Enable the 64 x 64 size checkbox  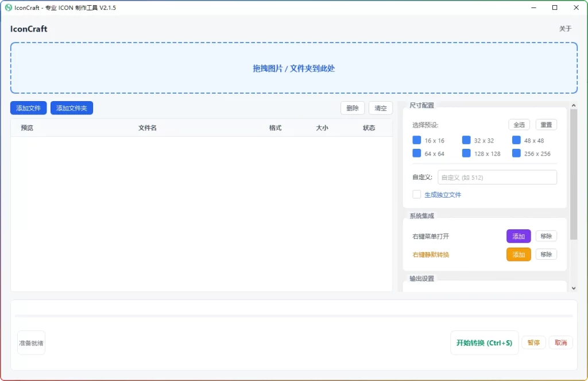pos(417,153)
